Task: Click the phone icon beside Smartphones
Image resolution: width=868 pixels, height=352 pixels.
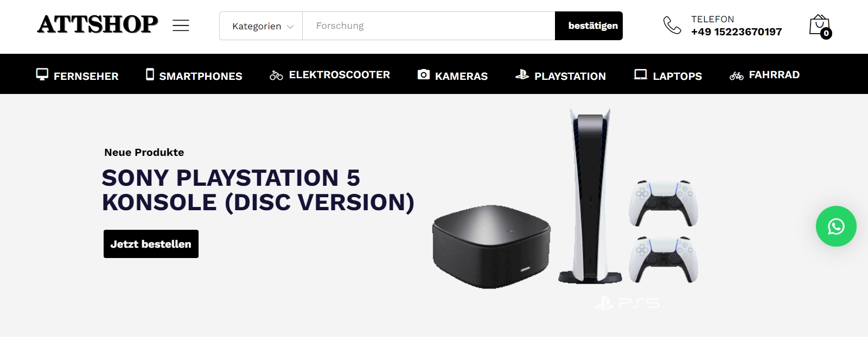Action: click(150, 74)
